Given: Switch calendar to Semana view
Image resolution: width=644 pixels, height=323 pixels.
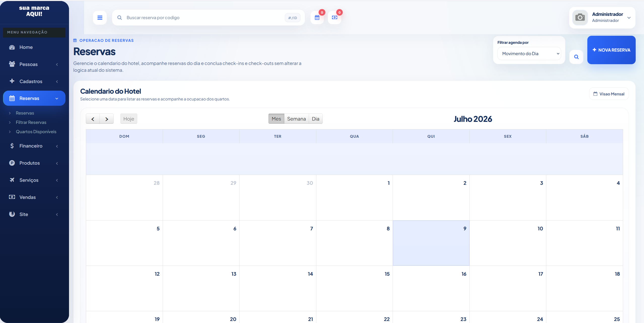Looking at the screenshot, I should coord(296,119).
